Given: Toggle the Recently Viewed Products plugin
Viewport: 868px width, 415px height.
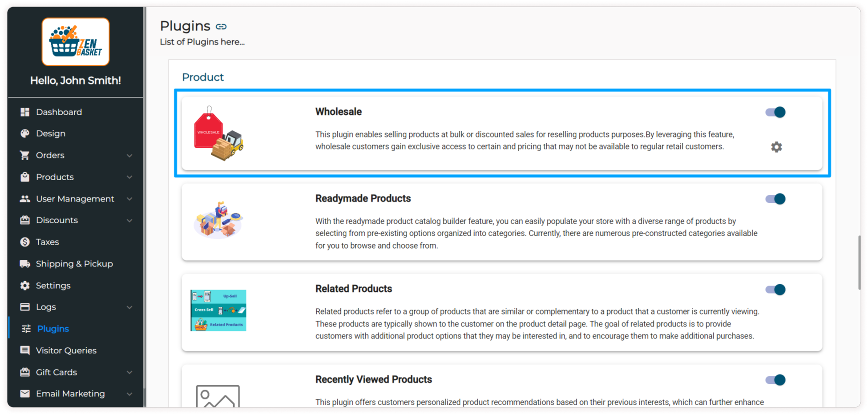Looking at the screenshot, I should point(775,380).
